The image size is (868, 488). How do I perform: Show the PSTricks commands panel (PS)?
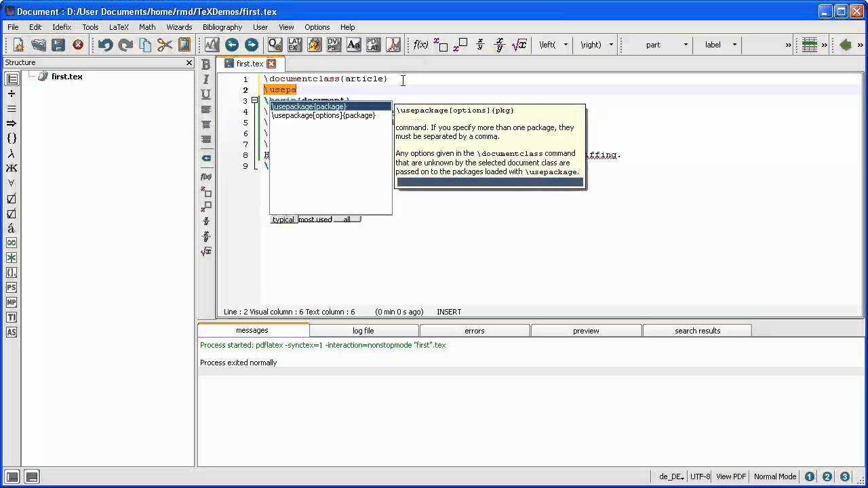pos(12,287)
